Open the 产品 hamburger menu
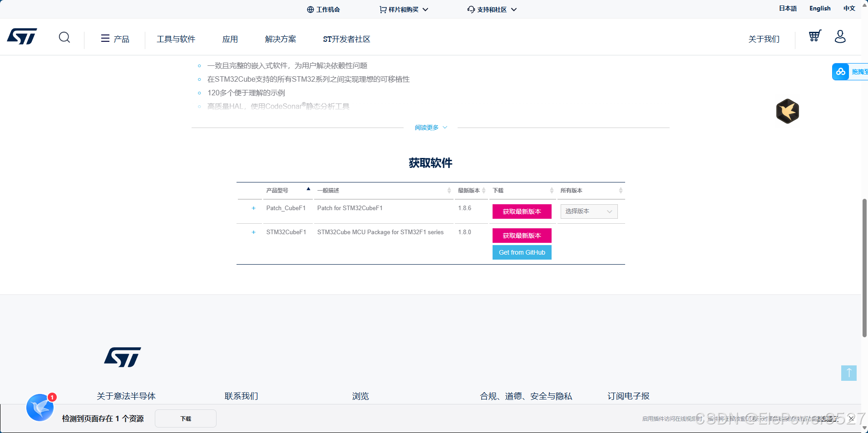The height and width of the screenshot is (433, 868). tap(115, 39)
